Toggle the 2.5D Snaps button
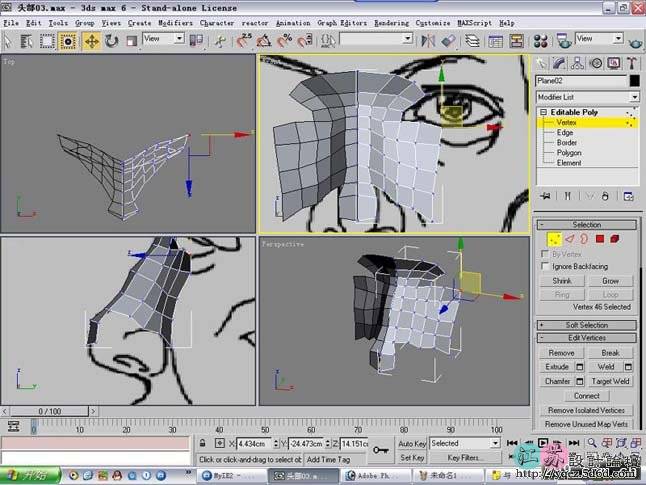Image resolution: width=646 pixels, height=485 pixels. tap(244, 41)
